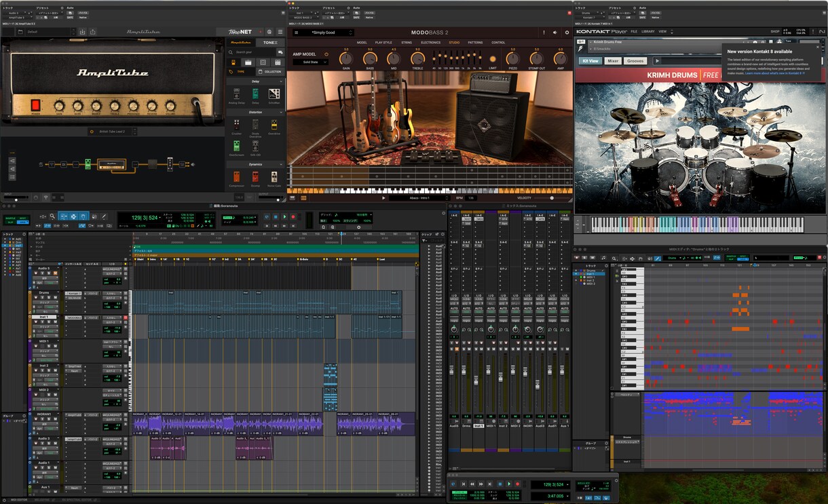Pick the Crusher distortion pedal
828x504 pixels.
tap(236, 125)
